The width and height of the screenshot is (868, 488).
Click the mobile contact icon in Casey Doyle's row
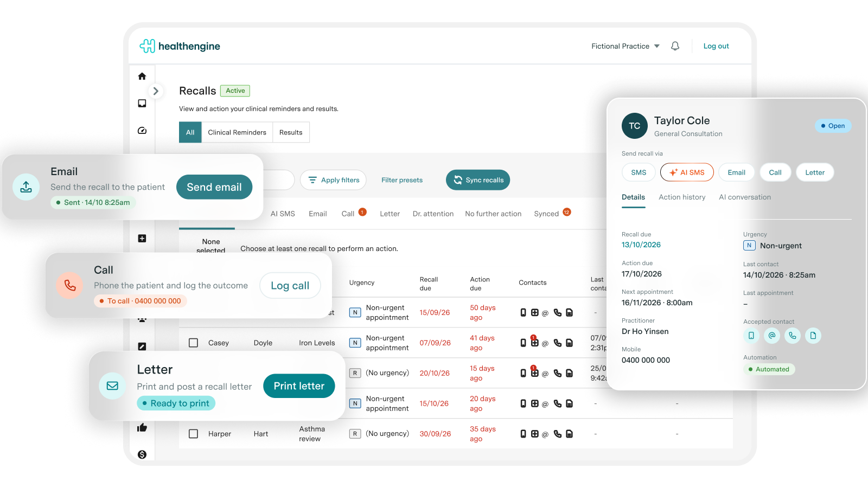point(524,343)
